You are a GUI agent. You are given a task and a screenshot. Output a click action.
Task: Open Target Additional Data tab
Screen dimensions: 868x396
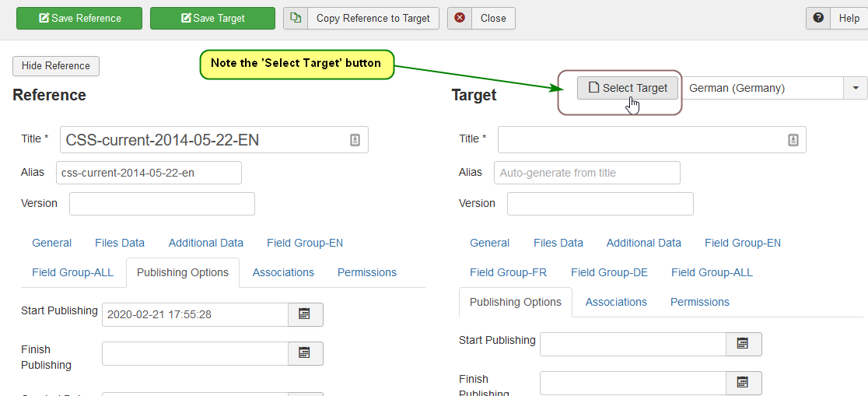pyautogui.click(x=644, y=244)
